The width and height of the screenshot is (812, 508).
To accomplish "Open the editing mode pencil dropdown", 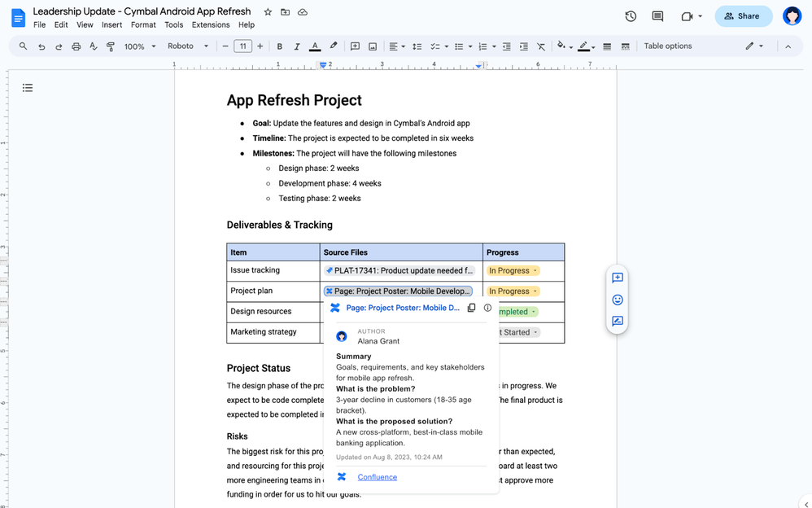I will pos(754,46).
